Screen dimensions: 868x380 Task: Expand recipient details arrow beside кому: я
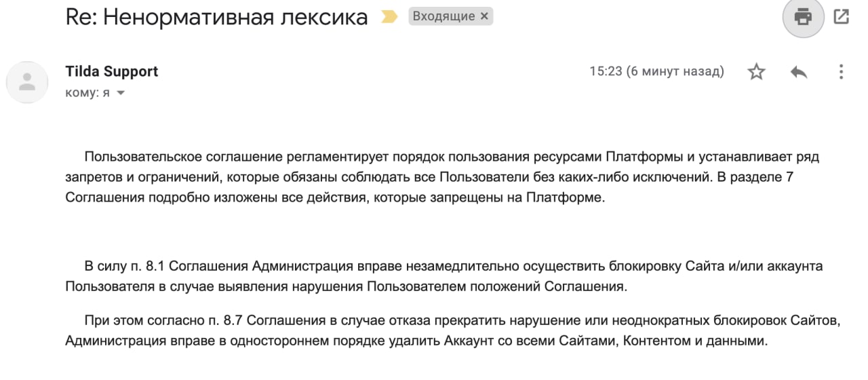point(121,93)
